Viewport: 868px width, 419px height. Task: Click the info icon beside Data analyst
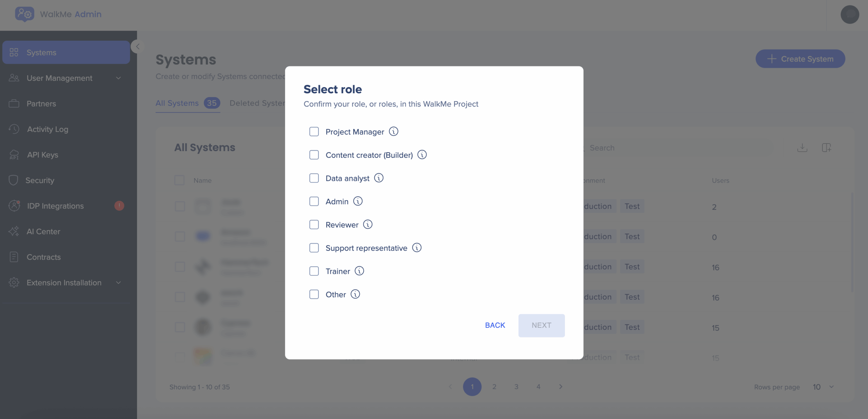coord(378,178)
